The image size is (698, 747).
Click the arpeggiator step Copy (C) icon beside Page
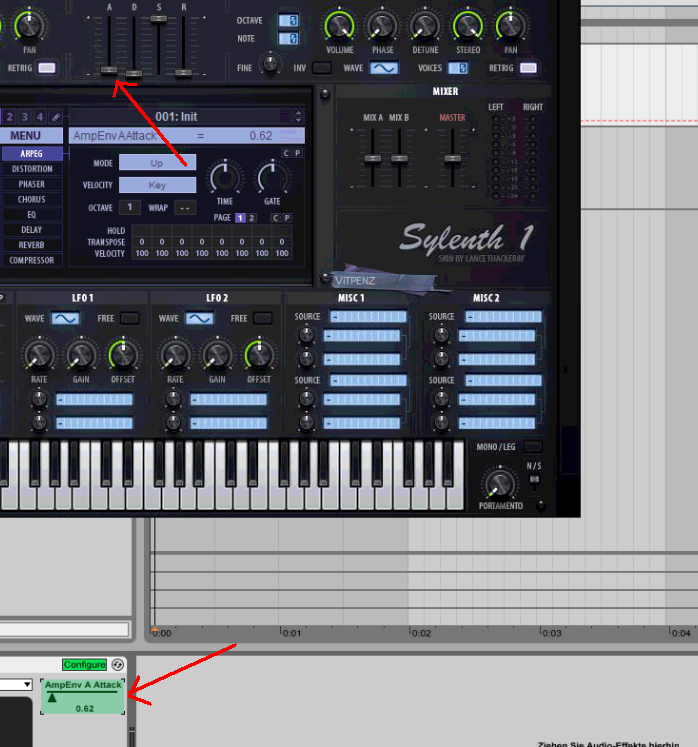pyautogui.click(x=275, y=218)
